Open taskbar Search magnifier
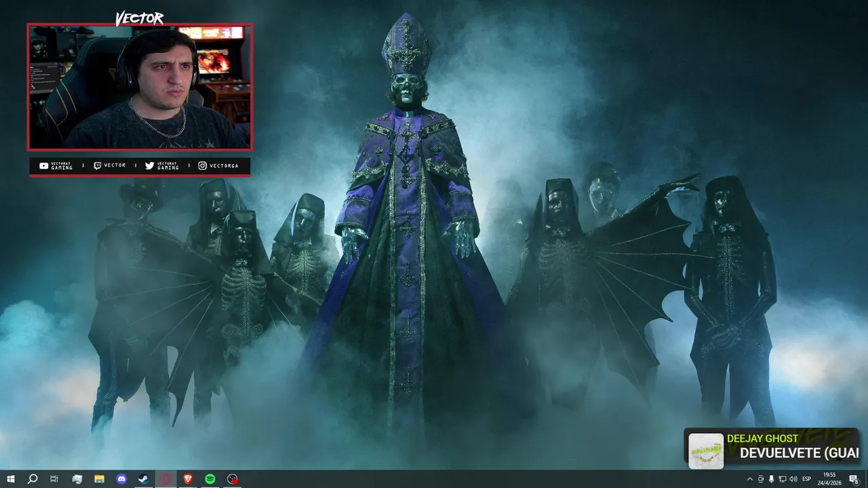 point(33,479)
